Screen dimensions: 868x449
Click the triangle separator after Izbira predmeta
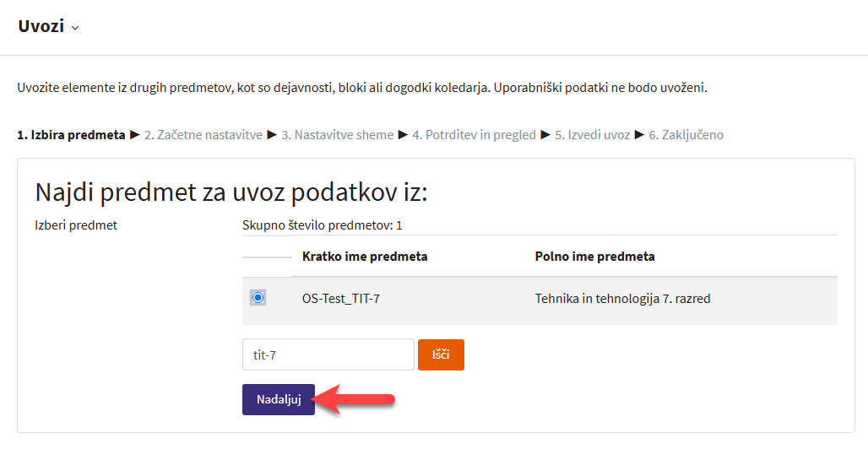coord(134,135)
